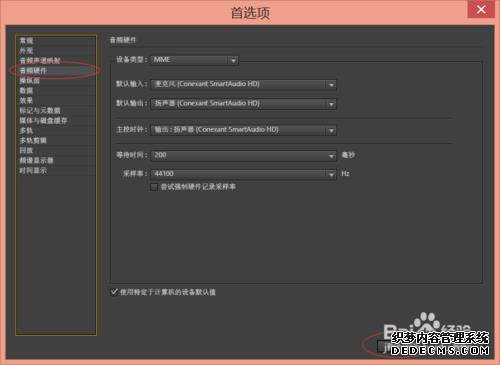Select 数据 category in sidebar

point(26,91)
